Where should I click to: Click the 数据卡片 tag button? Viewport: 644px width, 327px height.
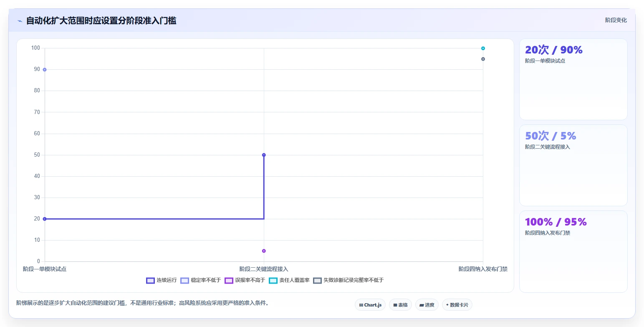457,305
